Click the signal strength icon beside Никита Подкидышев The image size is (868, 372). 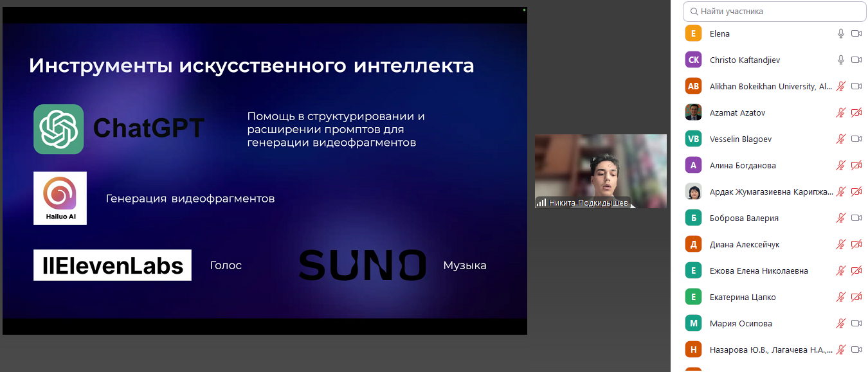pos(541,202)
